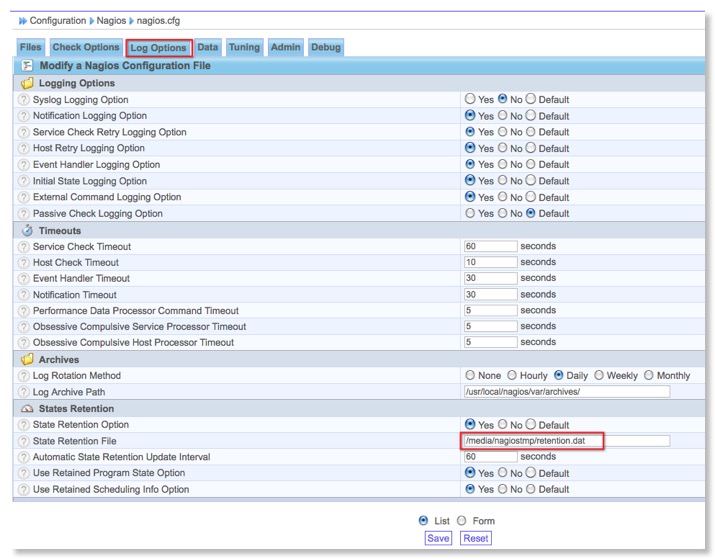
Task: Select Yes for Syslog Logging Option
Action: click(x=470, y=100)
